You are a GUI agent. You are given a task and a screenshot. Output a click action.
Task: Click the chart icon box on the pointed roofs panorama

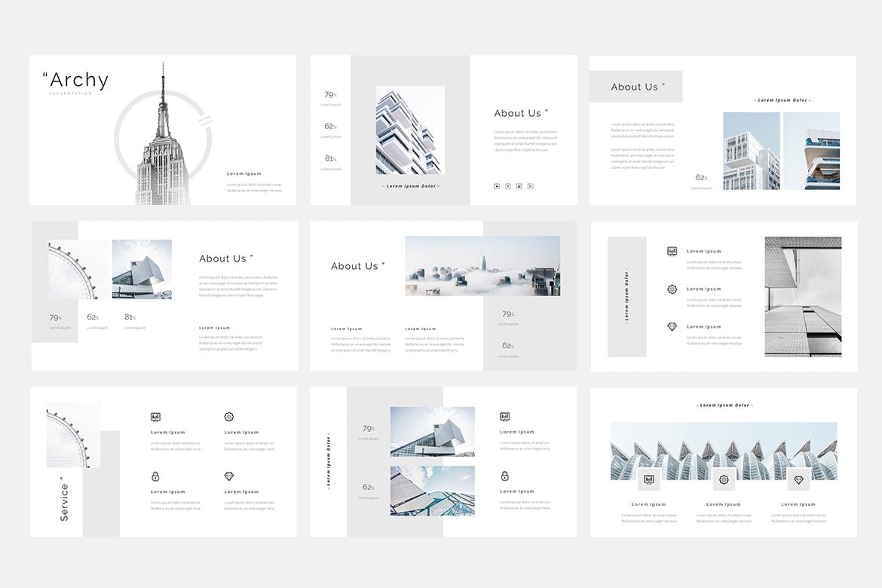tap(649, 480)
